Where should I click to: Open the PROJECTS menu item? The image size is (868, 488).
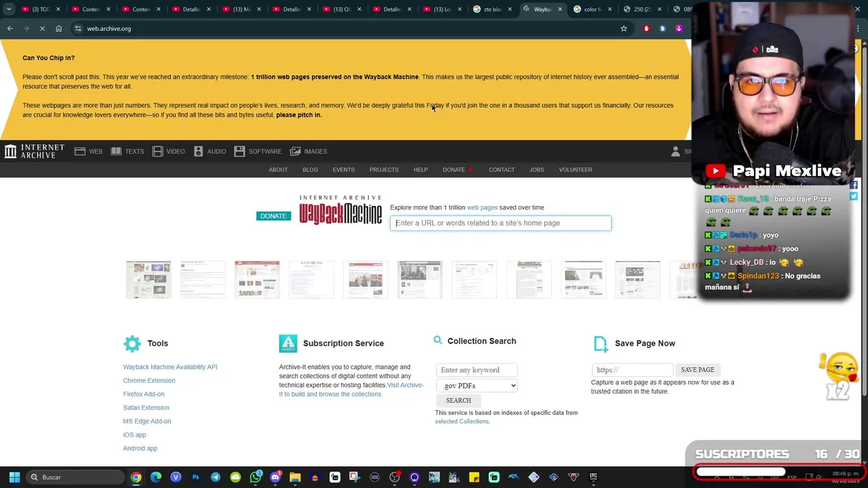click(x=384, y=169)
